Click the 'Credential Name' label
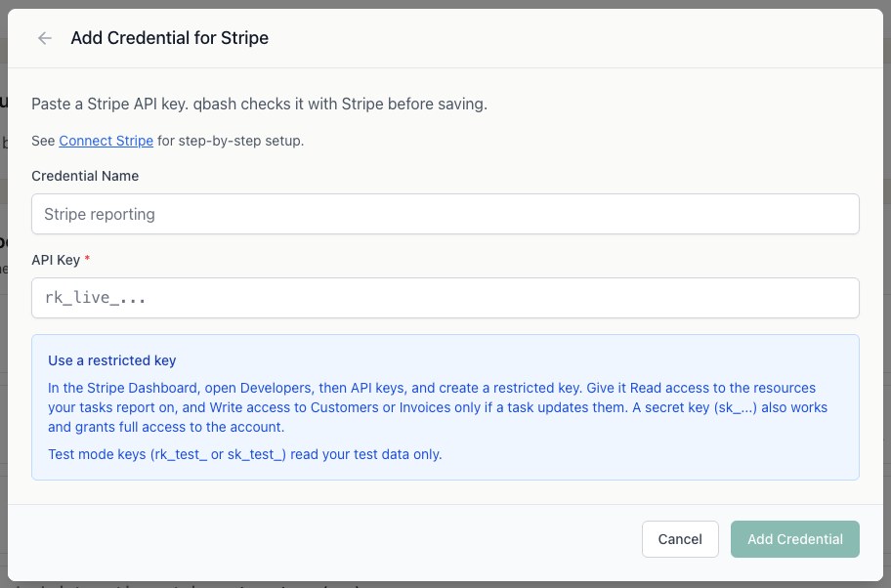 [85, 176]
